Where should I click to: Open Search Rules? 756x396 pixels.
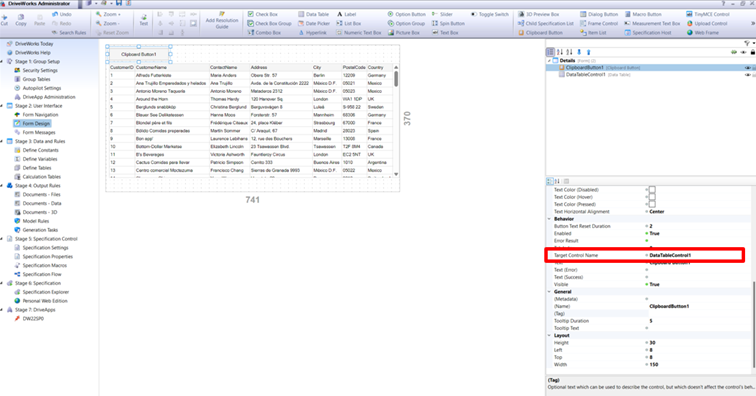[68, 32]
